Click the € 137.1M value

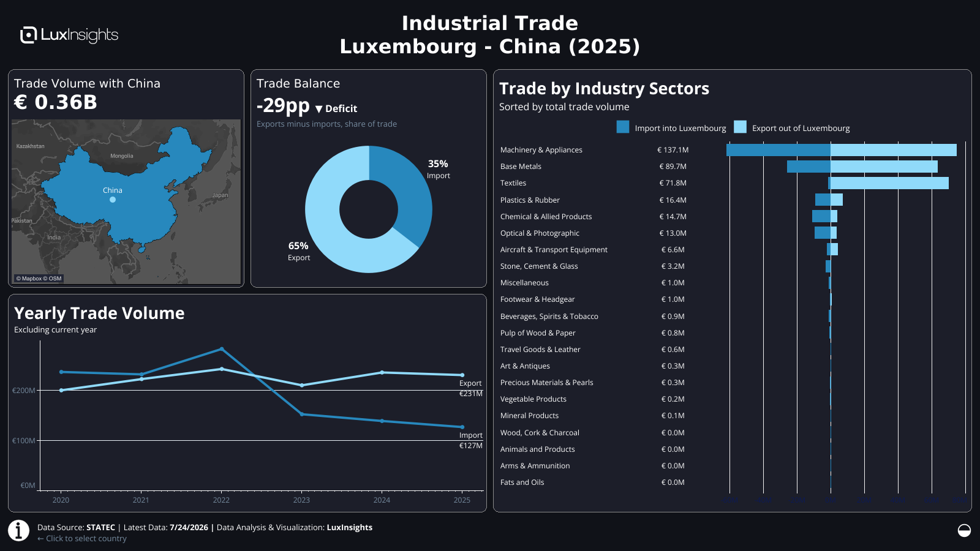pos(673,150)
